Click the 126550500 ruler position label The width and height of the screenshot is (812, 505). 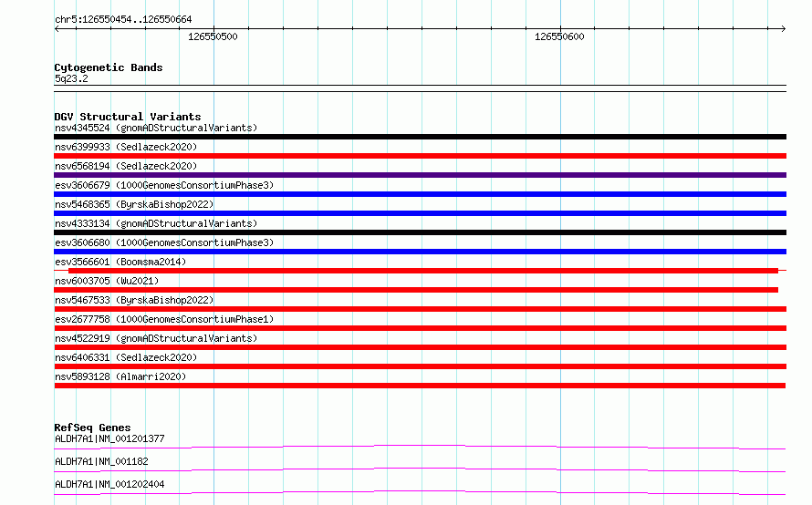coord(213,36)
